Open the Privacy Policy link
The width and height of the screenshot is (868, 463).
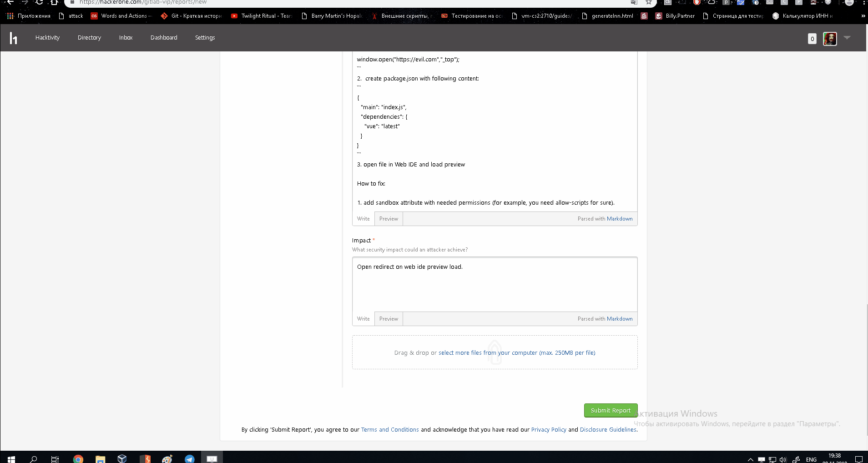coord(549,430)
